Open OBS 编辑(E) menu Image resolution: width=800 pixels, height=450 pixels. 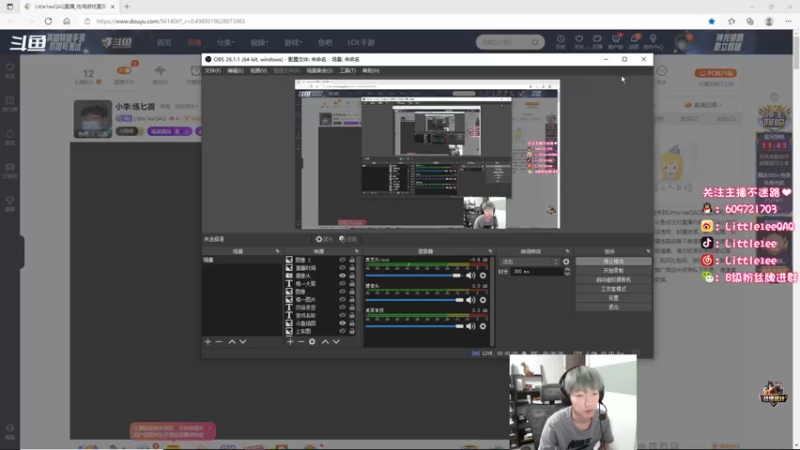pyautogui.click(x=235, y=70)
